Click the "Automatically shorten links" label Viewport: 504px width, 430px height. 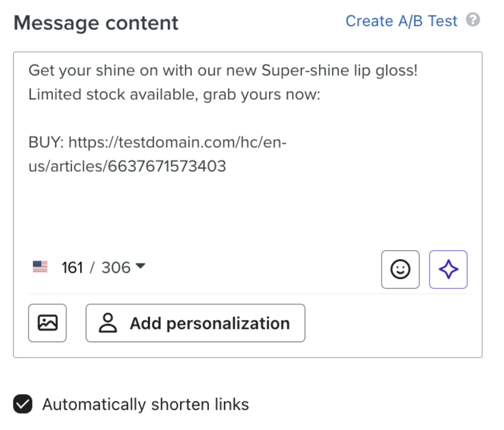tap(146, 405)
